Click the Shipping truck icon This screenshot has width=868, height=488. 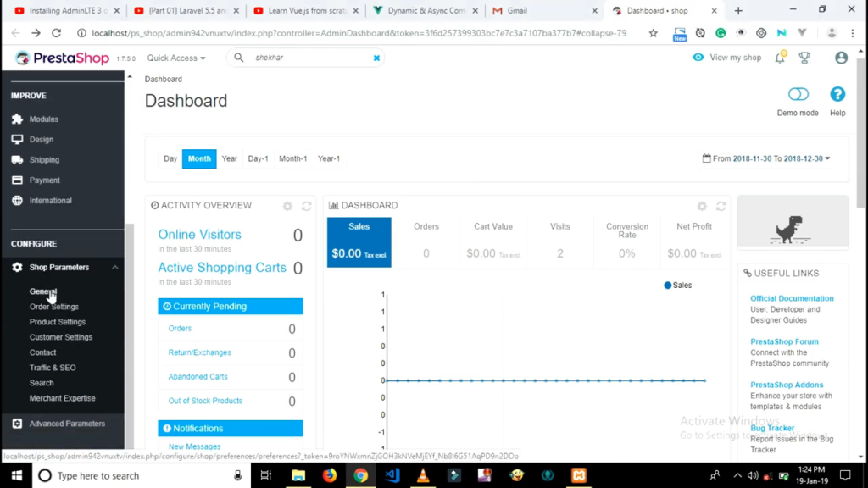coord(19,159)
